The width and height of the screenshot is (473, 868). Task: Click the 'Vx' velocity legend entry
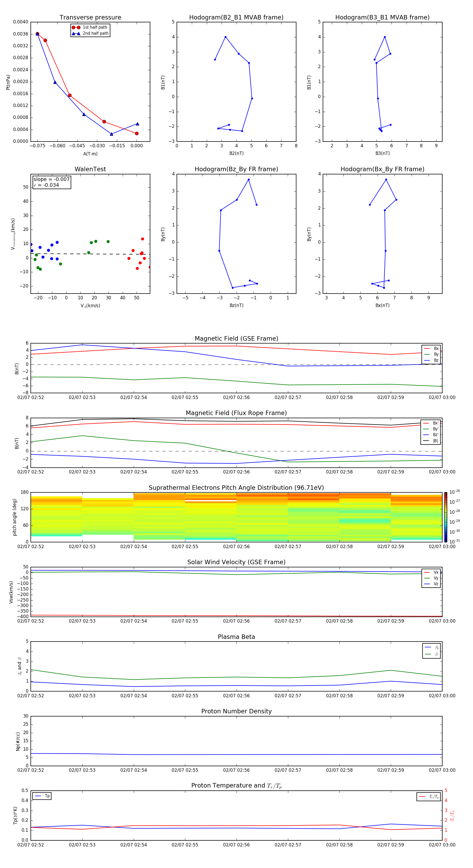431,572
